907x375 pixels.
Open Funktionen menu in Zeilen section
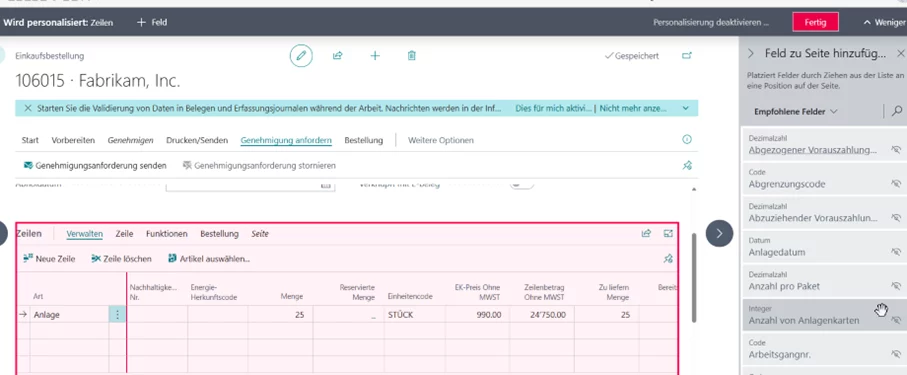pyautogui.click(x=167, y=234)
